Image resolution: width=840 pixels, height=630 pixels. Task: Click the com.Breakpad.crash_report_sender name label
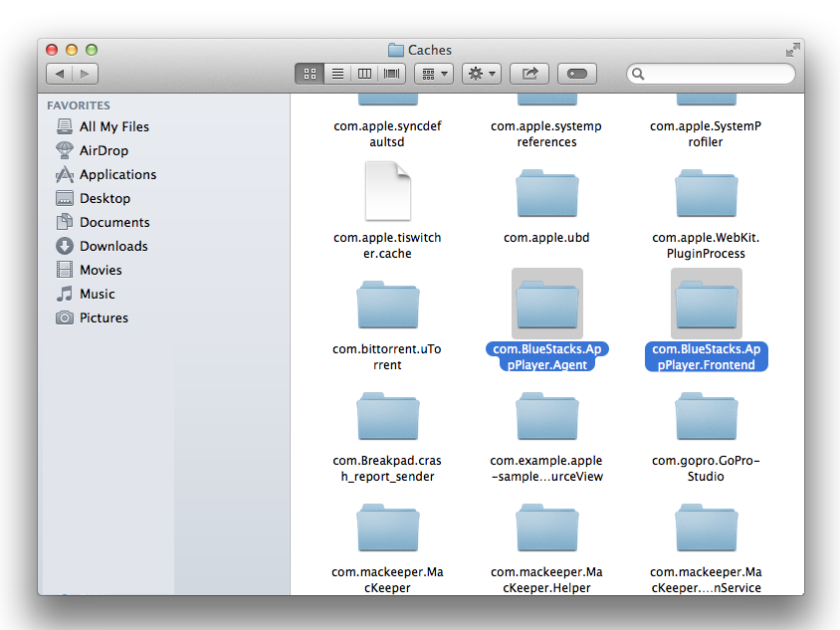(x=387, y=468)
